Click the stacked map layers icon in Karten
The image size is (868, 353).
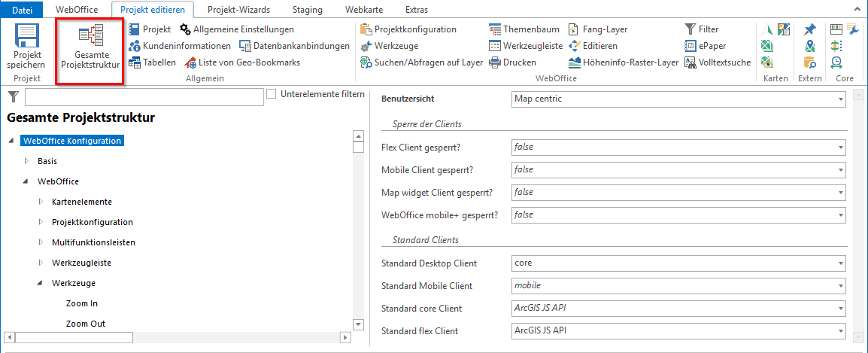(x=767, y=46)
